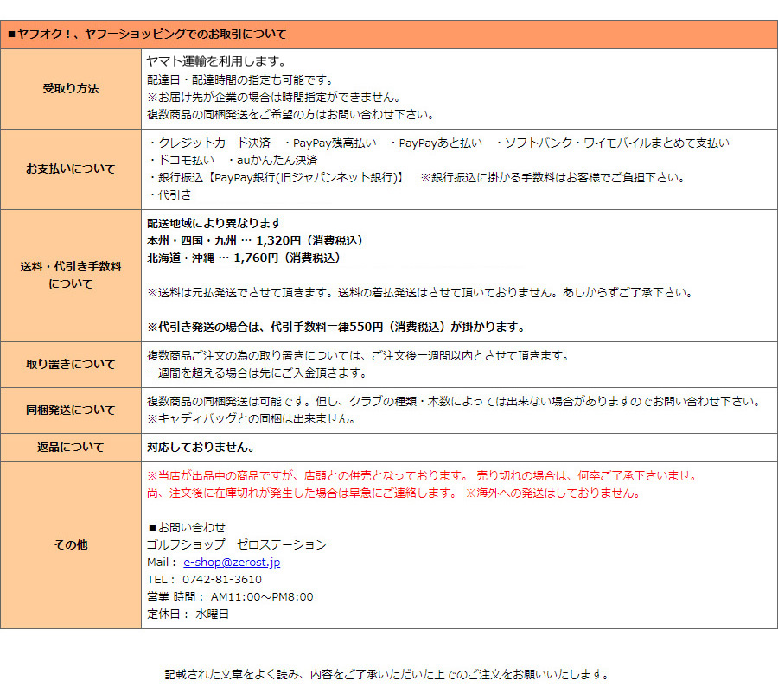Select the お支払いについて row label
This screenshot has width=778, height=700.
pyautogui.click(x=71, y=169)
